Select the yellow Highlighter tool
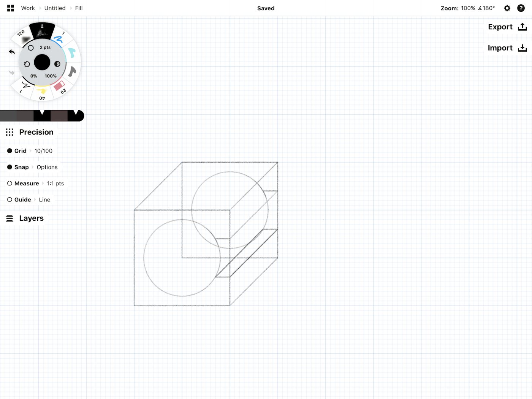 pos(42,90)
